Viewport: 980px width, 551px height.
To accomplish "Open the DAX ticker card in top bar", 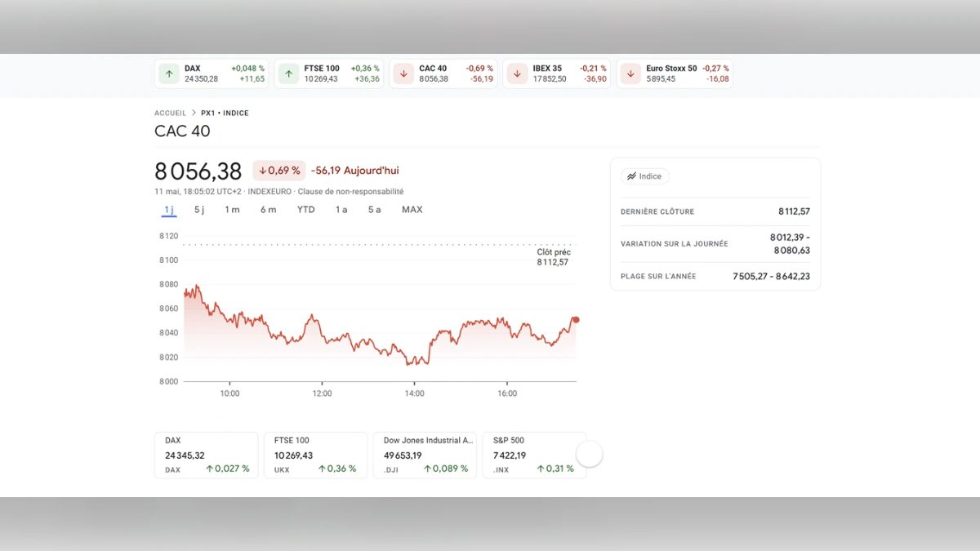I will click(x=212, y=73).
